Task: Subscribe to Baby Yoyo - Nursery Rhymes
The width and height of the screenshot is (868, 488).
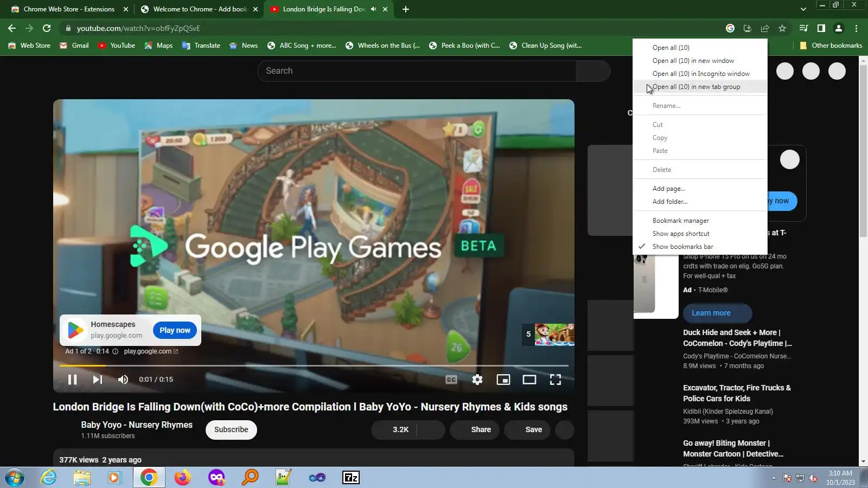Action: (x=231, y=430)
